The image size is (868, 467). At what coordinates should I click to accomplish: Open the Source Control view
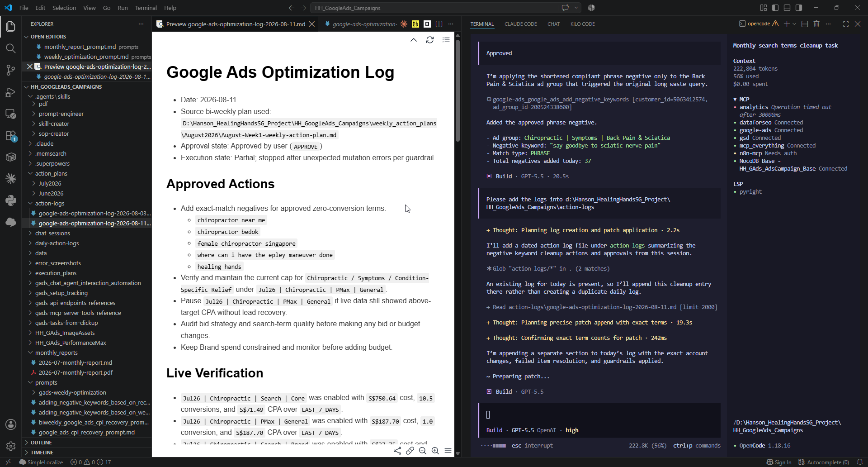click(x=11, y=70)
